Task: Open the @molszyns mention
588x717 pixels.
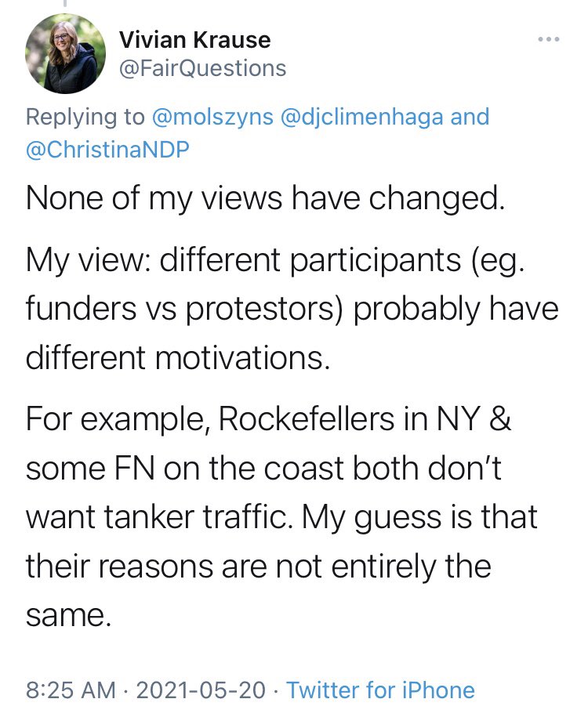Action: coord(212,117)
